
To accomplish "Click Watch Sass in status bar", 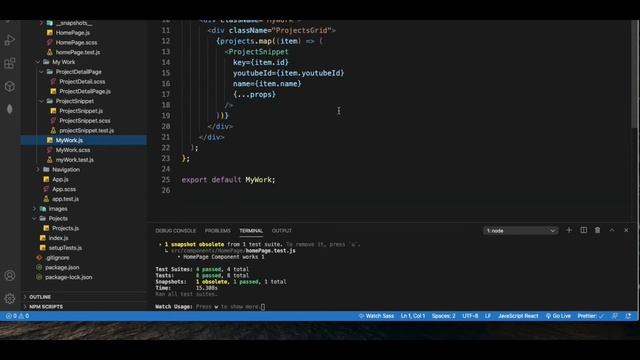I will [376, 316].
